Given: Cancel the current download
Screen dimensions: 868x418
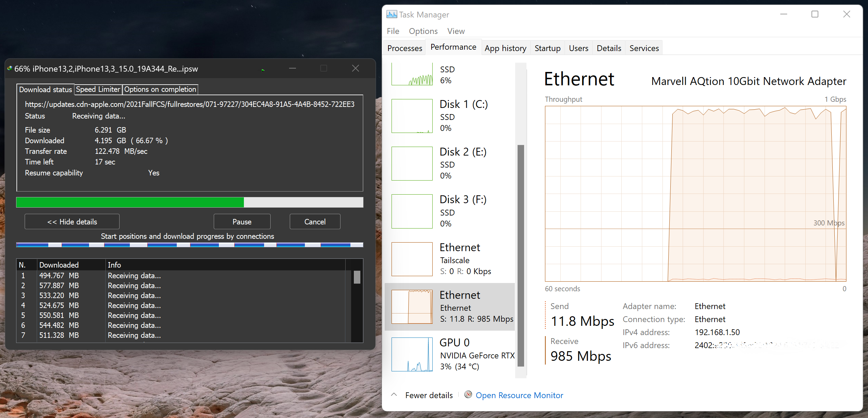Looking at the screenshot, I should [315, 222].
